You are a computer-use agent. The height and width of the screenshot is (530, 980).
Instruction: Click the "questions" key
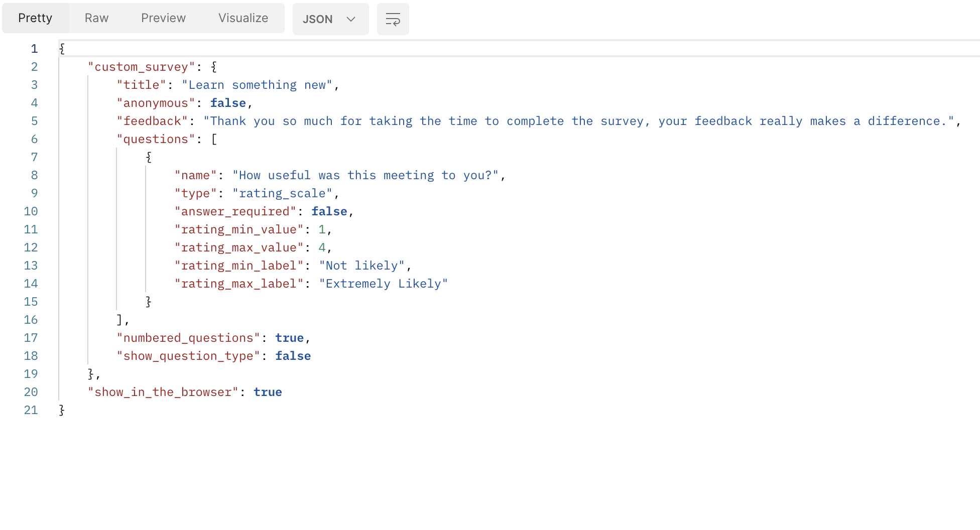click(156, 139)
